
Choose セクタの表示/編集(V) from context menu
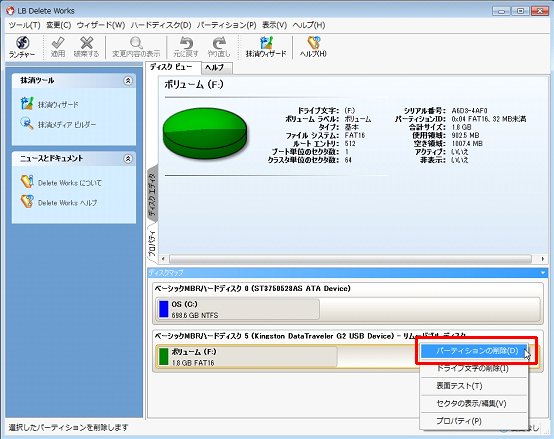[473, 403]
